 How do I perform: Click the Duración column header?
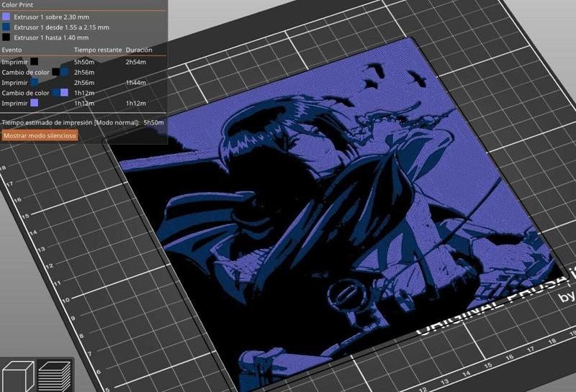click(139, 50)
